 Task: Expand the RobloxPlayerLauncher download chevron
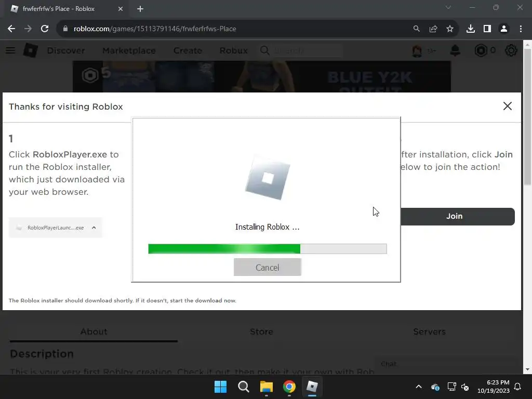(94, 228)
